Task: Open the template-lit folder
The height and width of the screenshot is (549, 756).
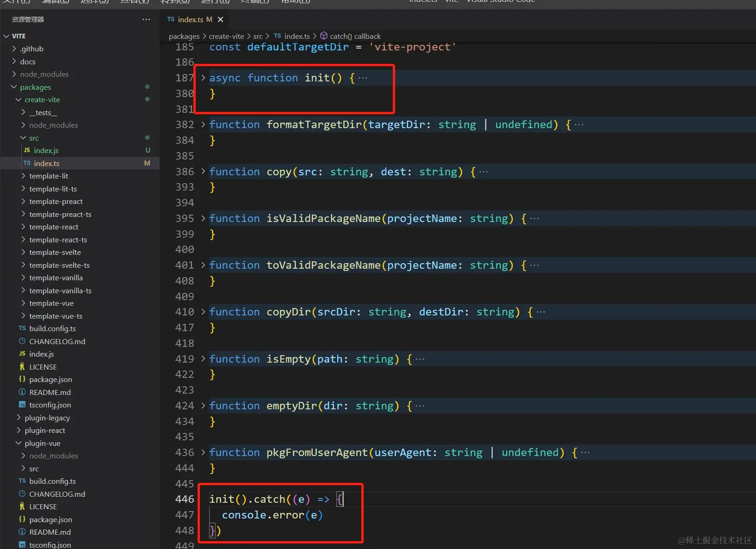Action: [49, 176]
